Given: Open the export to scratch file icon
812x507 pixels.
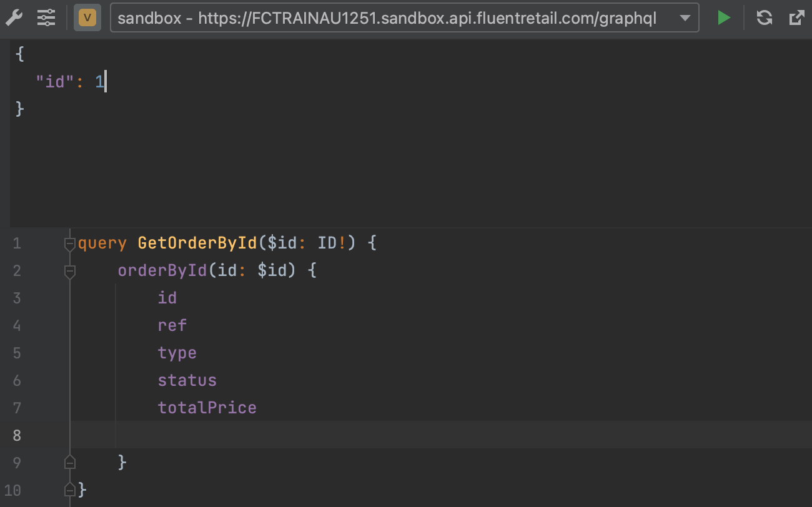Looking at the screenshot, I should click(x=796, y=18).
